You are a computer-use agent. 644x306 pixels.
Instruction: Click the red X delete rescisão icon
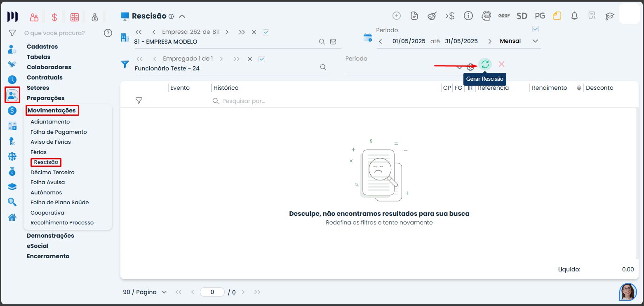(501, 64)
